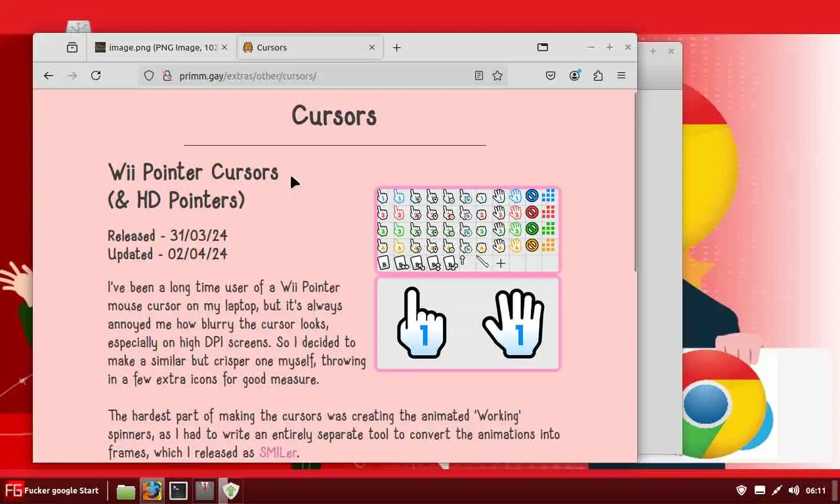Switch to the image.png tab
This screenshot has height=504, width=840.
161,47
